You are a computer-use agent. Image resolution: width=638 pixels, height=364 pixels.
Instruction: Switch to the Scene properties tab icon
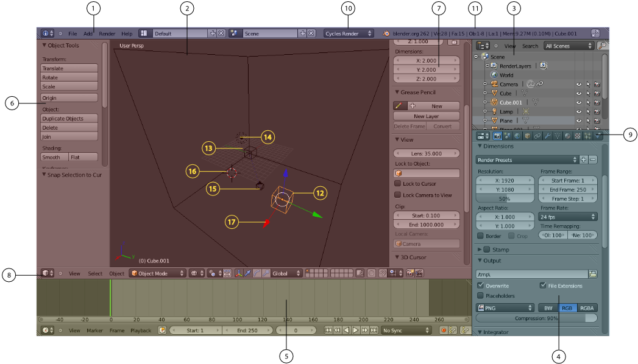tap(508, 136)
